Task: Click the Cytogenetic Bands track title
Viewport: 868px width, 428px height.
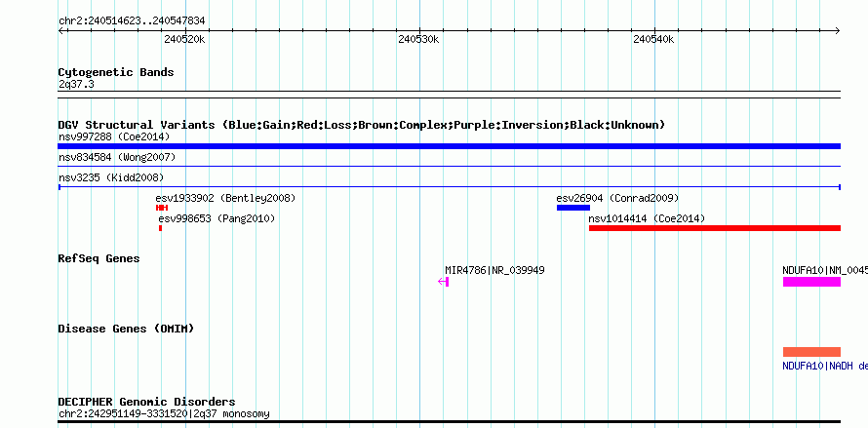Action: point(116,72)
